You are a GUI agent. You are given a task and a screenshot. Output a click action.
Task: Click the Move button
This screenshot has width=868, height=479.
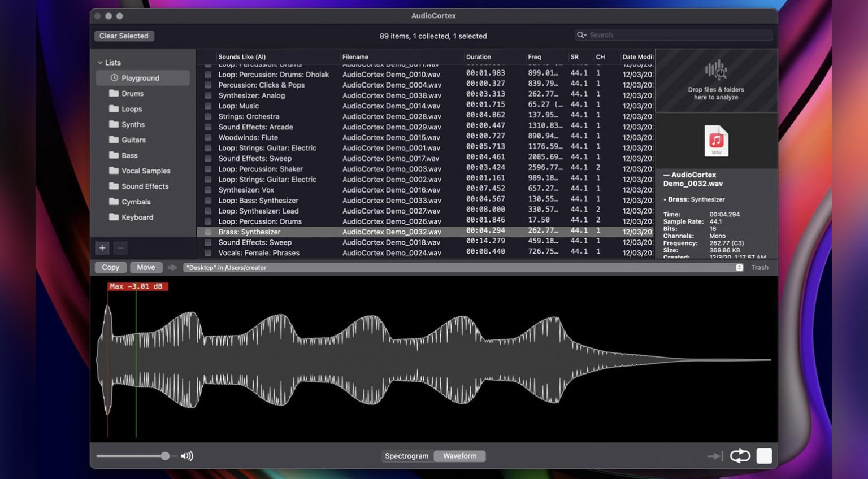coord(146,268)
